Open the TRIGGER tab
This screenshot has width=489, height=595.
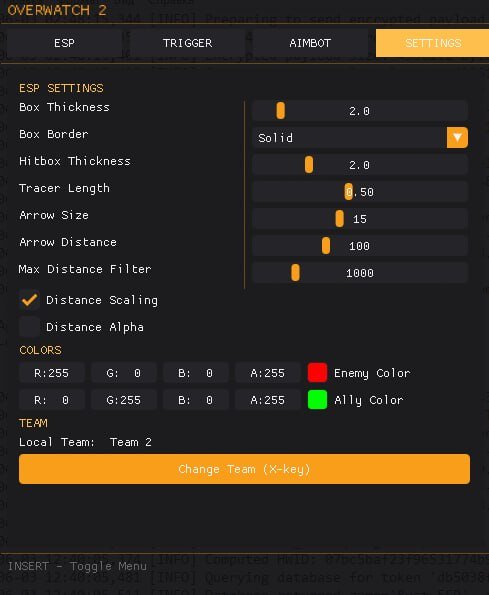click(187, 43)
